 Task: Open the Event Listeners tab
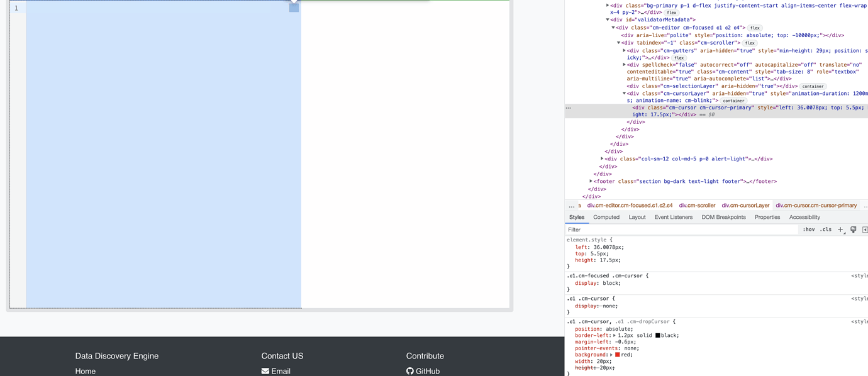click(673, 217)
